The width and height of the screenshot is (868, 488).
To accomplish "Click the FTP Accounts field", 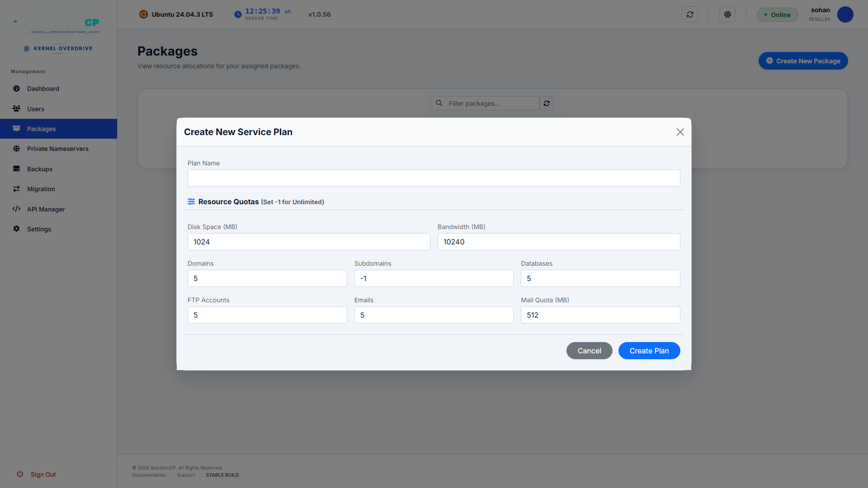I will pyautogui.click(x=267, y=315).
